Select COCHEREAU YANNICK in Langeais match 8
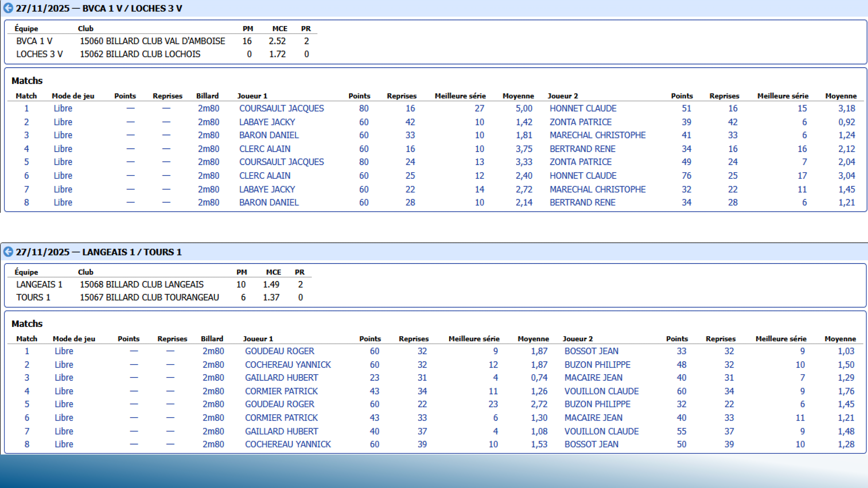This screenshot has height=488, width=868. (287, 444)
